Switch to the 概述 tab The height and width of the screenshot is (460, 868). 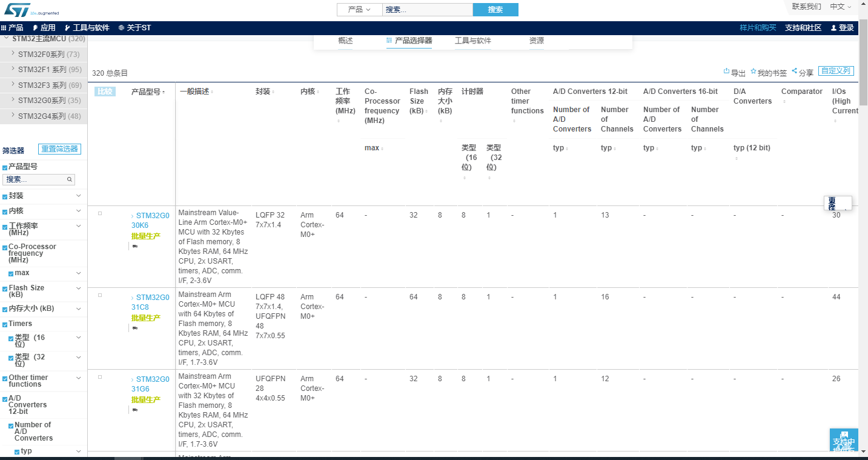click(345, 41)
